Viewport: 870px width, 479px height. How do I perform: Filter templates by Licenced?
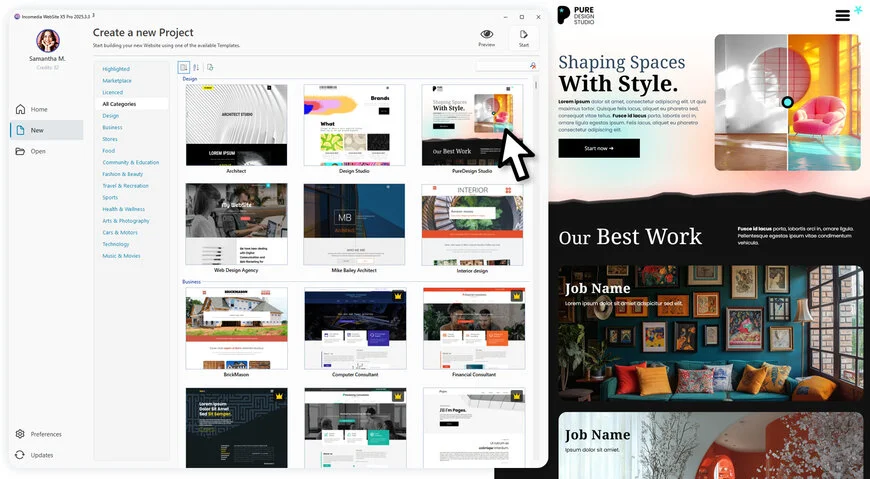pyautogui.click(x=113, y=92)
